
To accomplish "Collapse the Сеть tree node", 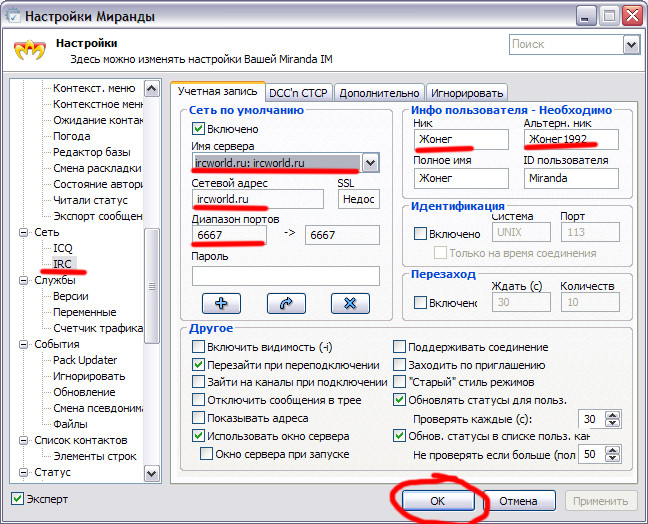I will [23, 232].
